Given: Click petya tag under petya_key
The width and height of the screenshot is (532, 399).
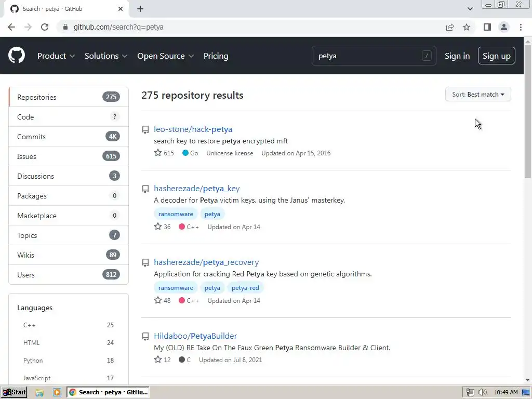Looking at the screenshot, I should pos(212,214).
